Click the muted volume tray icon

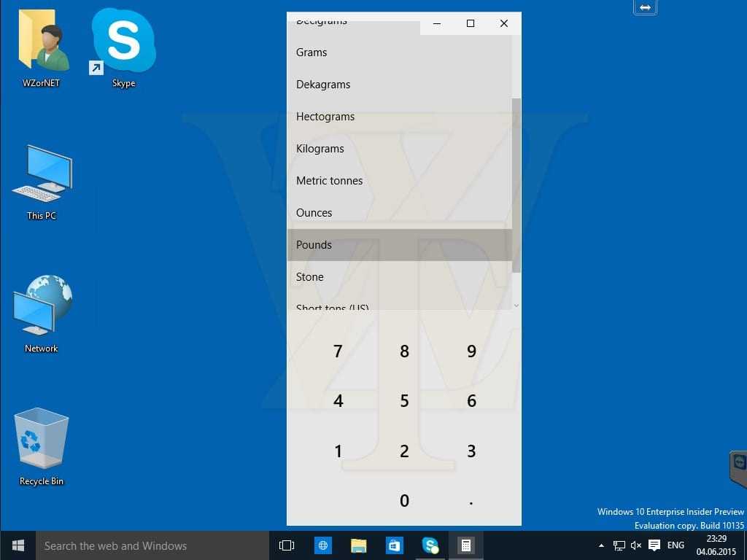636,545
